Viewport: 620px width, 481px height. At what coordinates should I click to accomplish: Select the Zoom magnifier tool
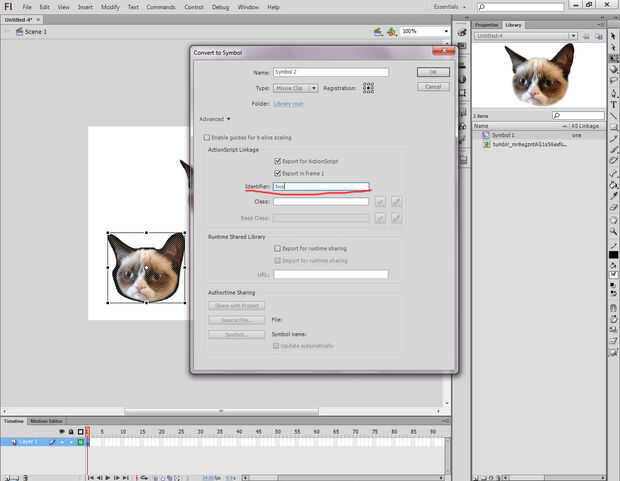pos(613,230)
